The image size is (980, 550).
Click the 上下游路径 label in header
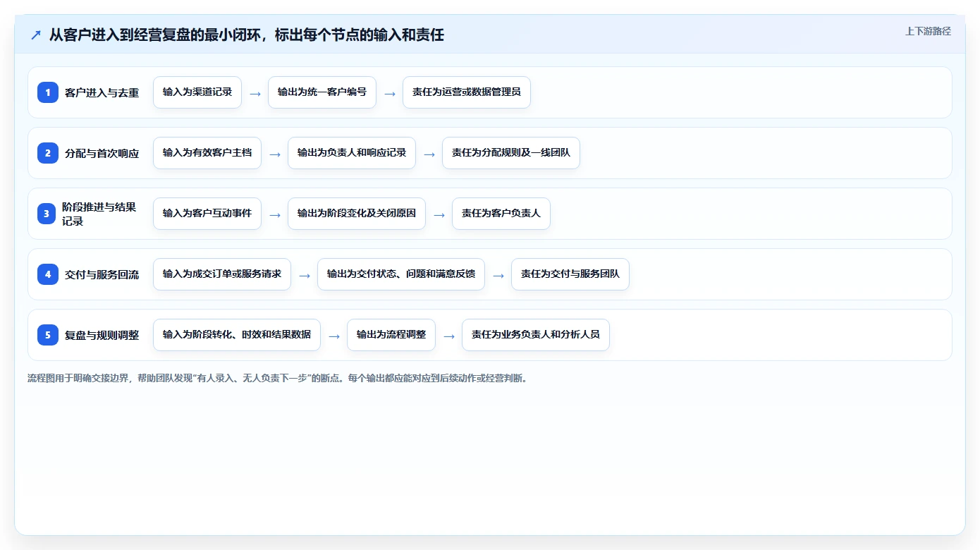(928, 31)
